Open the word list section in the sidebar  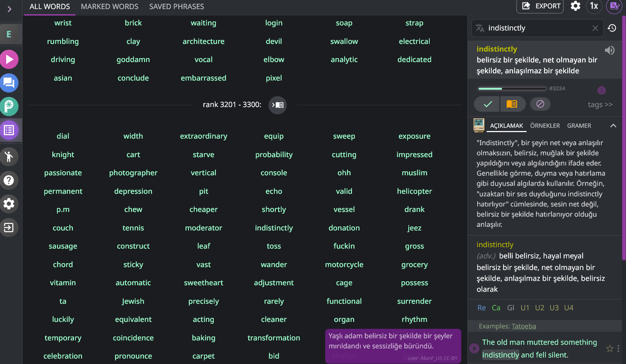[9, 130]
